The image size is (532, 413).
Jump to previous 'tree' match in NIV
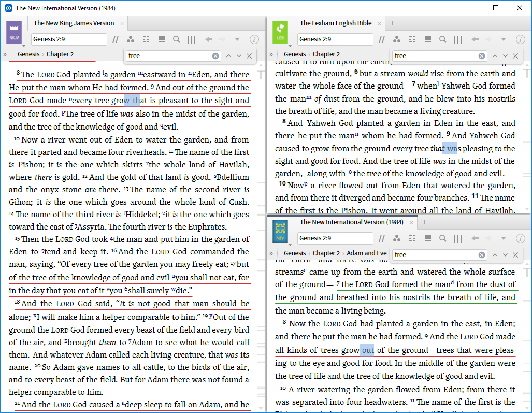click(495, 255)
